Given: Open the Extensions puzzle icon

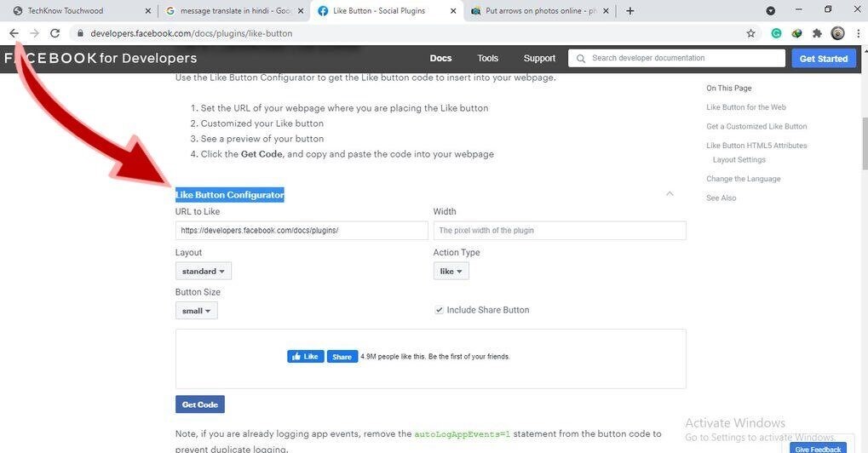Looking at the screenshot, I should point(817,33).
